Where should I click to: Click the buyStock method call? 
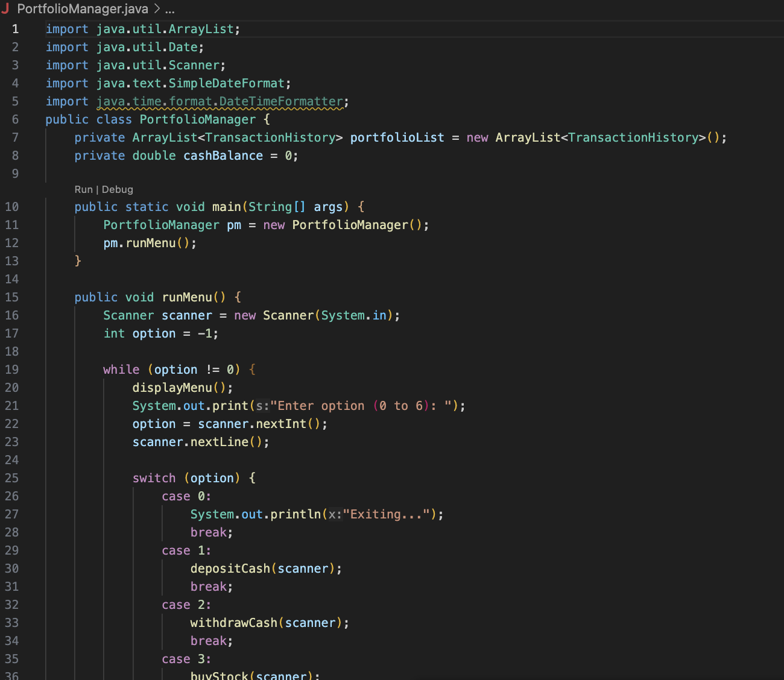pos(219,675)
